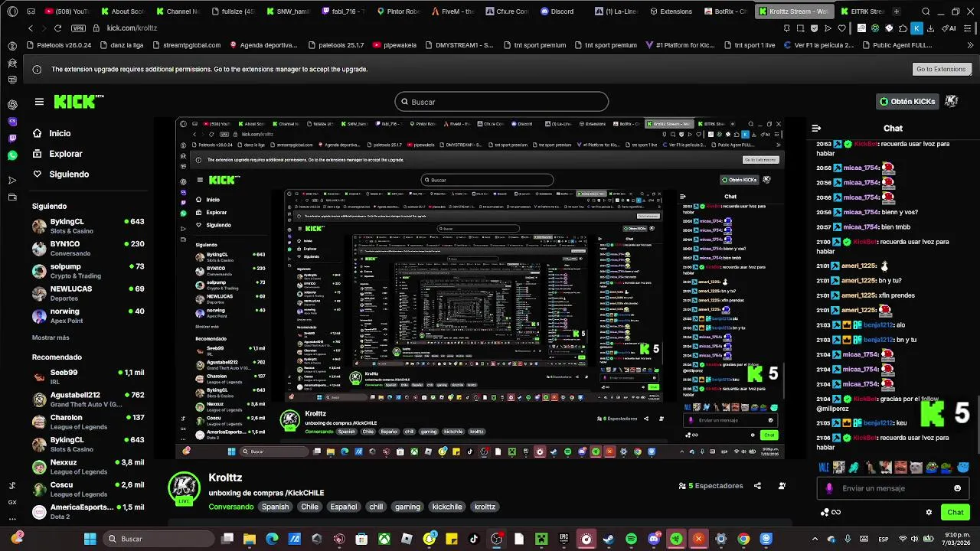Reload the page
The image size is (980, 551).
[x=57, y=28]
